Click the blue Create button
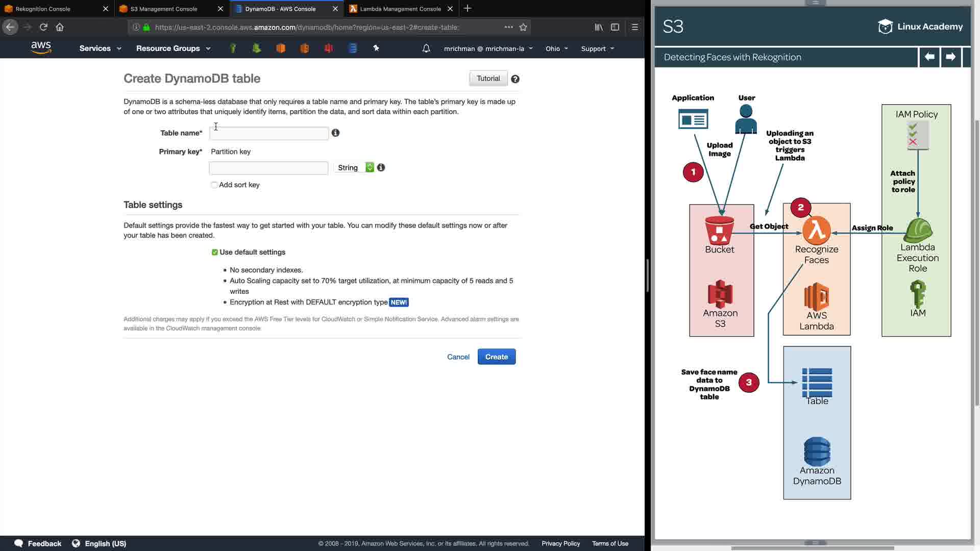The image size is (980, 551). tap(496, 357)
